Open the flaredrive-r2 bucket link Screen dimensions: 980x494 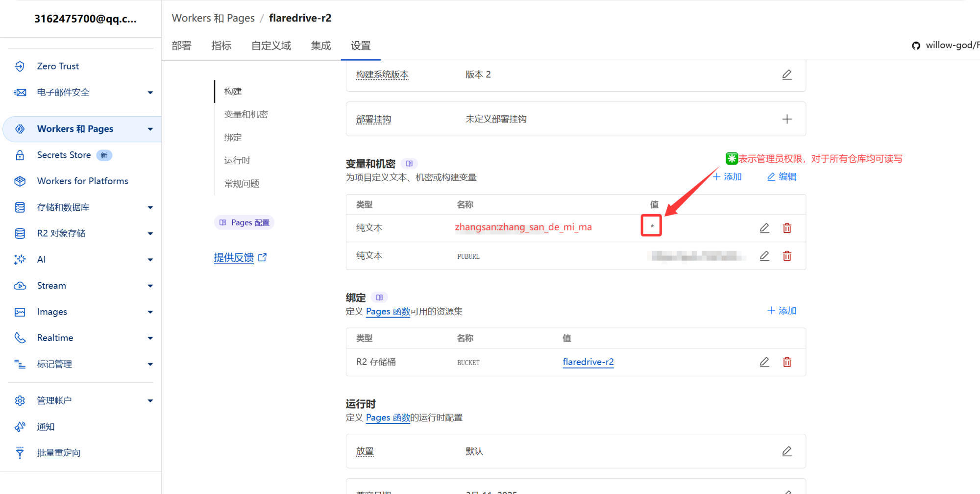[588, 362]
